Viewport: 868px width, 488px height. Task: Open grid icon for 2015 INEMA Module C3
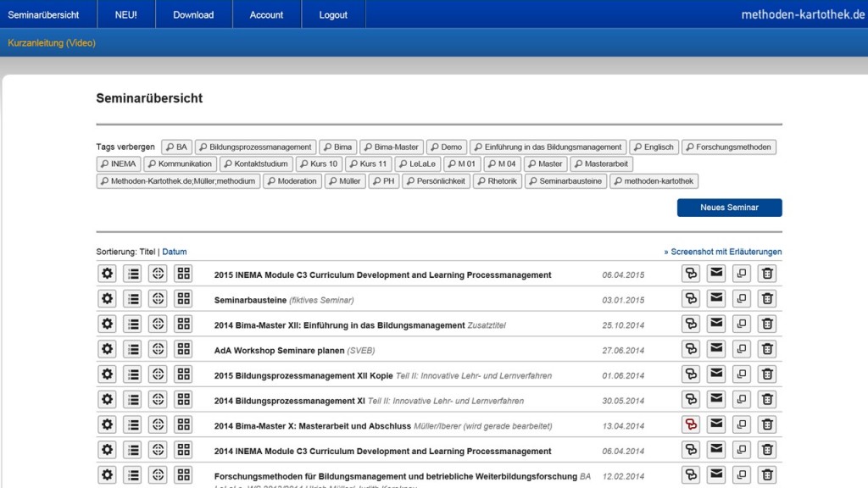point(183,274)
